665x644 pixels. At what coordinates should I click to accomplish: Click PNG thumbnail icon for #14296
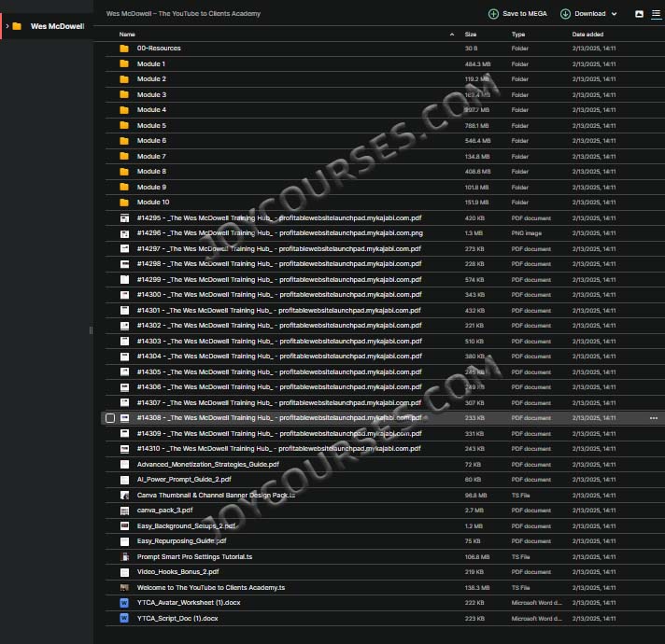coord(125,233)
